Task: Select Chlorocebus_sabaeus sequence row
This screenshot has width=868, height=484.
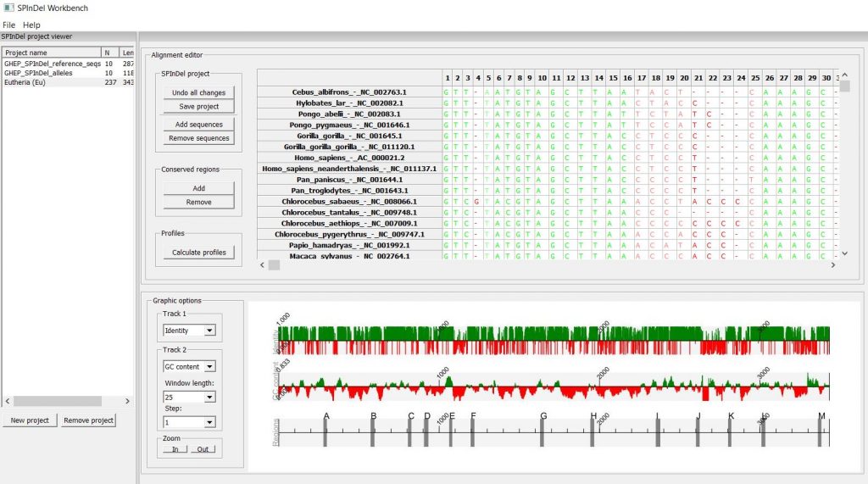Action: [x=349, y=202]
